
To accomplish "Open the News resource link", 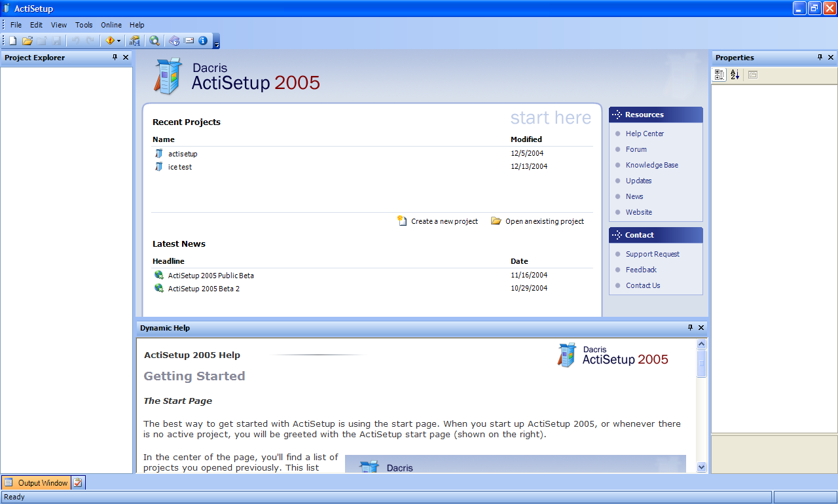I will 634,196.
